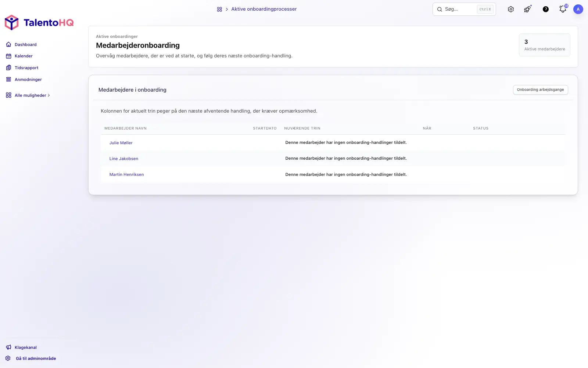This screenshot has height=368, width=588.
Task: Expand Alle muligheder menu
Action: [32, 95]
